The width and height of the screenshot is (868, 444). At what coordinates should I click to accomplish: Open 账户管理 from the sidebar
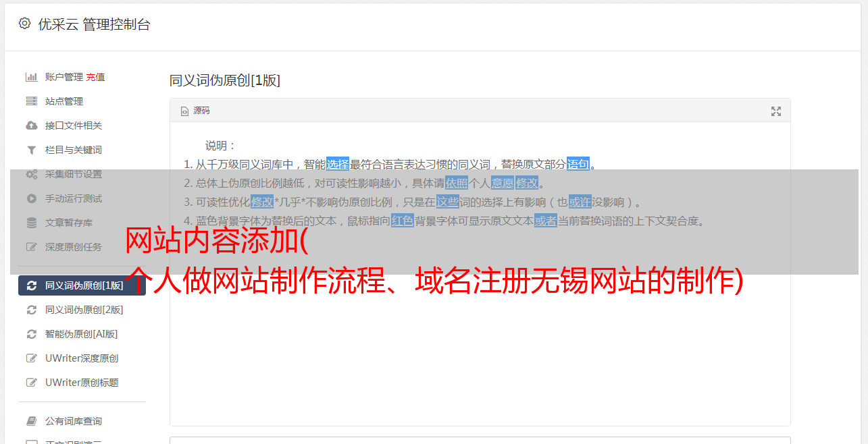[64, 77]
